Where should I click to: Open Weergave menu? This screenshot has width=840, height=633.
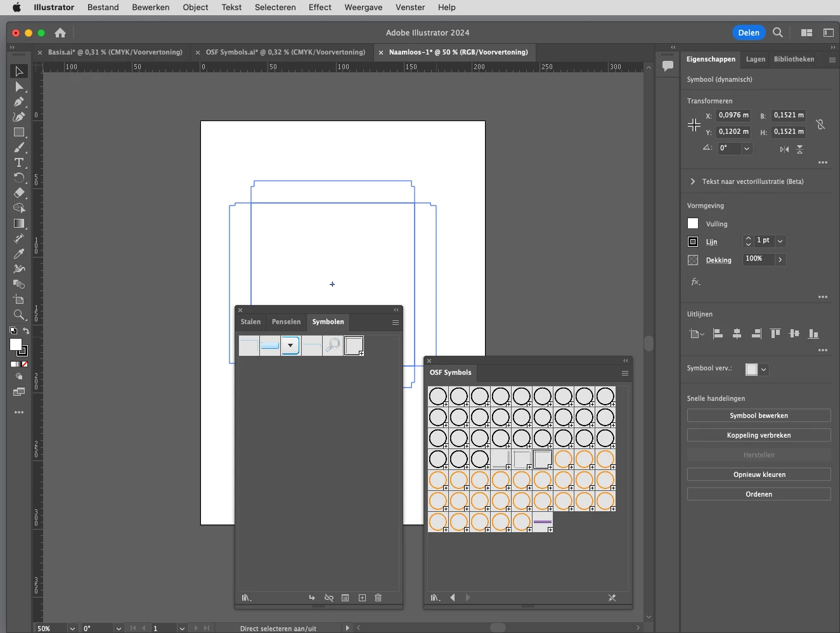[363, 7]
